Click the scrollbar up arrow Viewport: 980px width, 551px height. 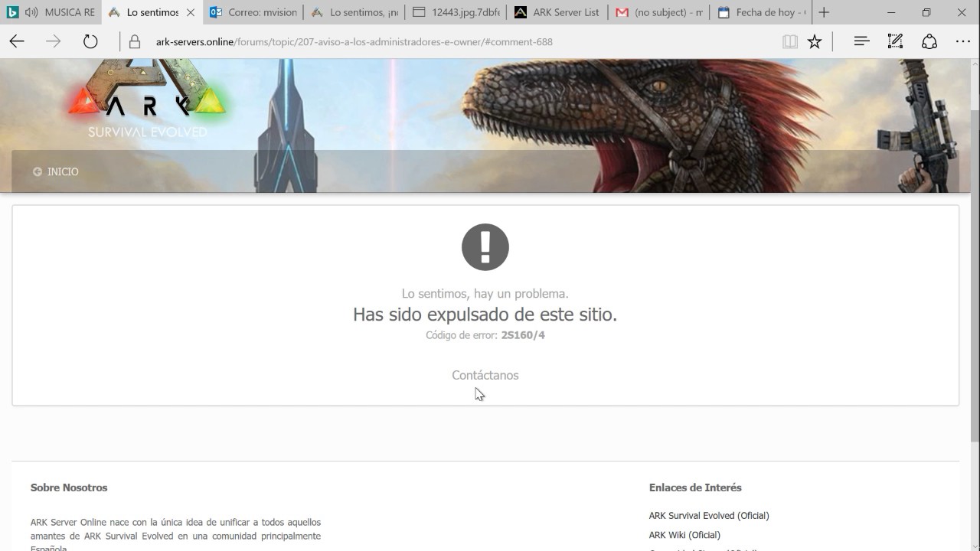point(974,66)
